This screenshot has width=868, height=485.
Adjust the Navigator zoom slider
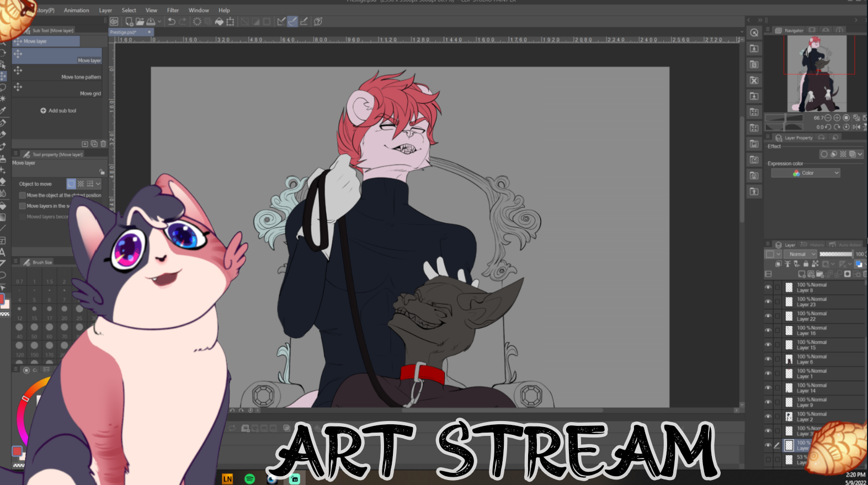coord(784,118)
